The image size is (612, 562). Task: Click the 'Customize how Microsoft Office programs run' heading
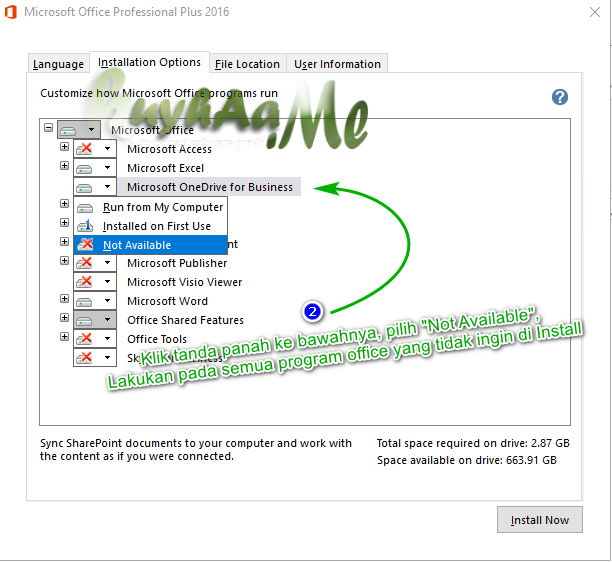pos(159,93)
